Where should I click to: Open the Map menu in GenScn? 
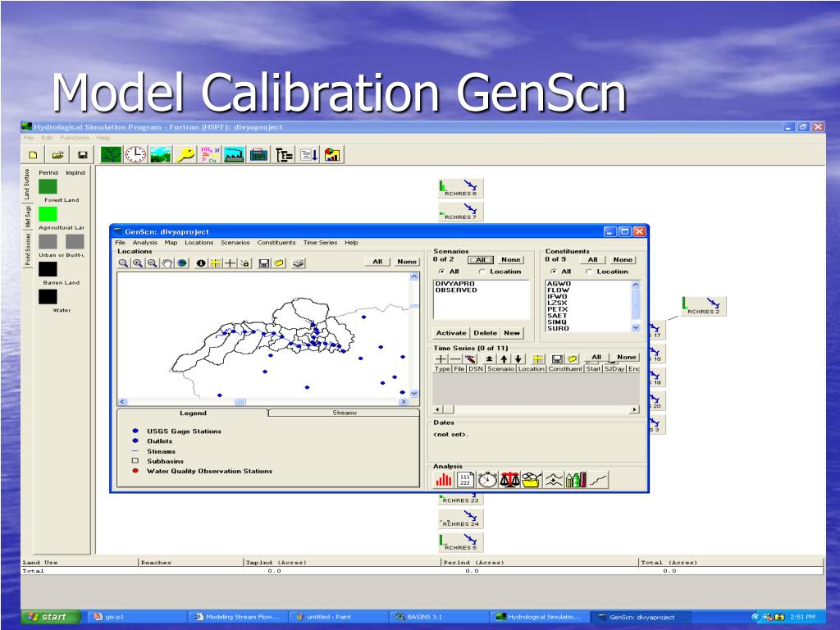[171, 243]
